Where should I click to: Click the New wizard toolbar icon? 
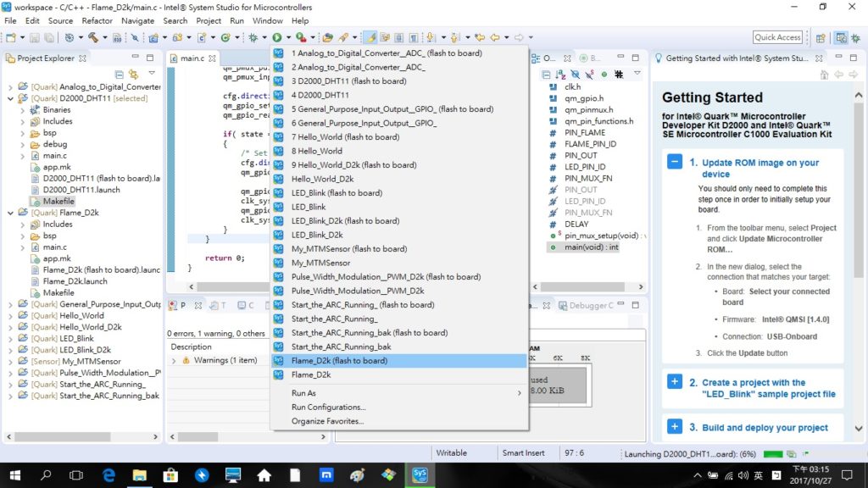point(10,37)
